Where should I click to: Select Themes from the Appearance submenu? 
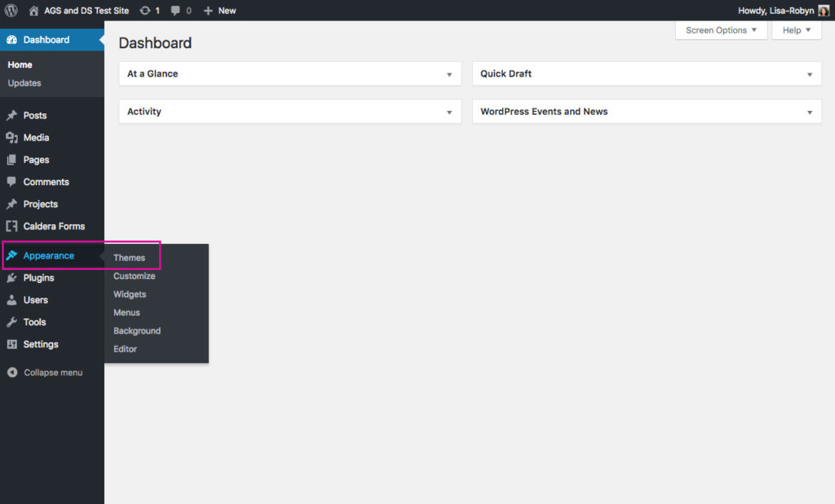pyautogui.click(x=129, y=258)
